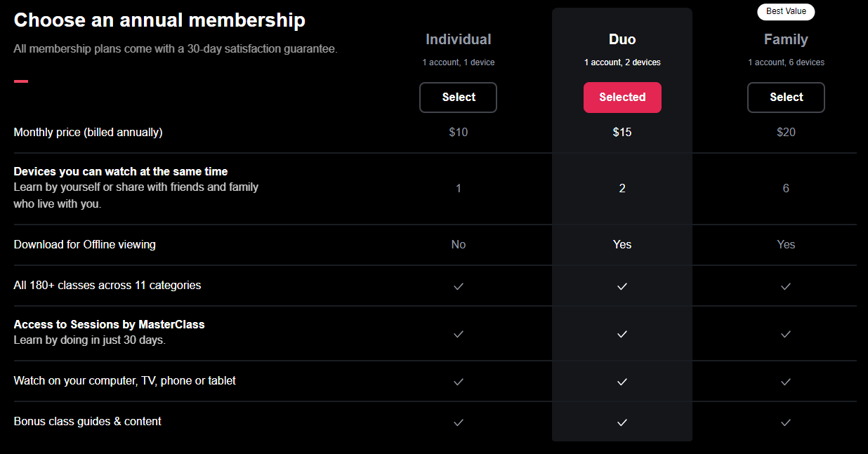Click the Family plan heading
868x454 pixels.
[x=786, y=39]
